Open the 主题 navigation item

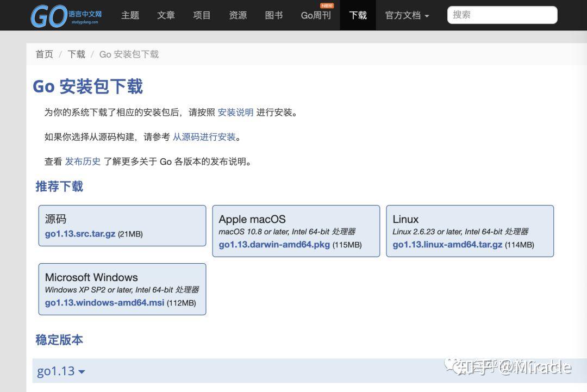point(130,15)
